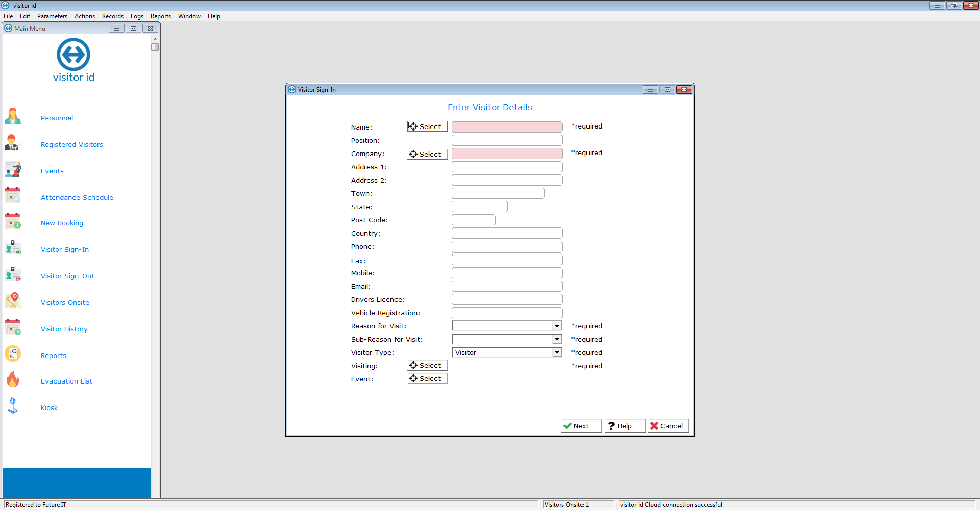The width and height of the screenshot is (980, 510).
Task: Click the Email input field
Action: click(x=507, y=286)
